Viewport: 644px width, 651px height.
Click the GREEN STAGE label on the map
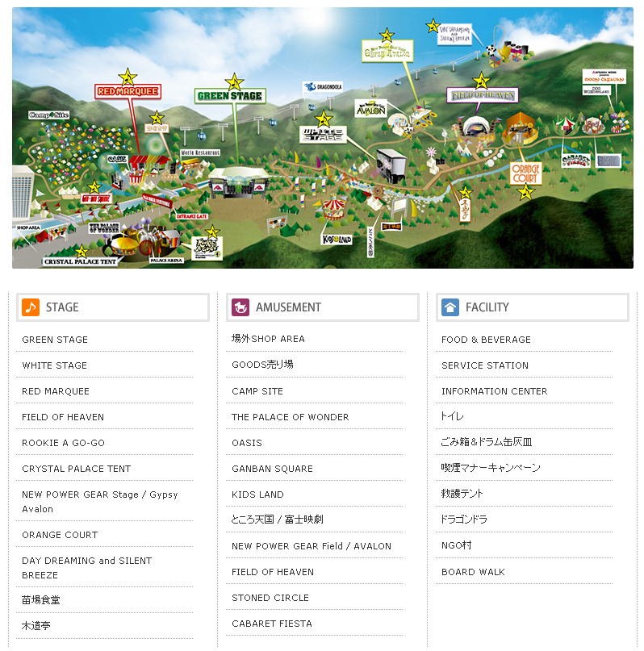(230, 96)
